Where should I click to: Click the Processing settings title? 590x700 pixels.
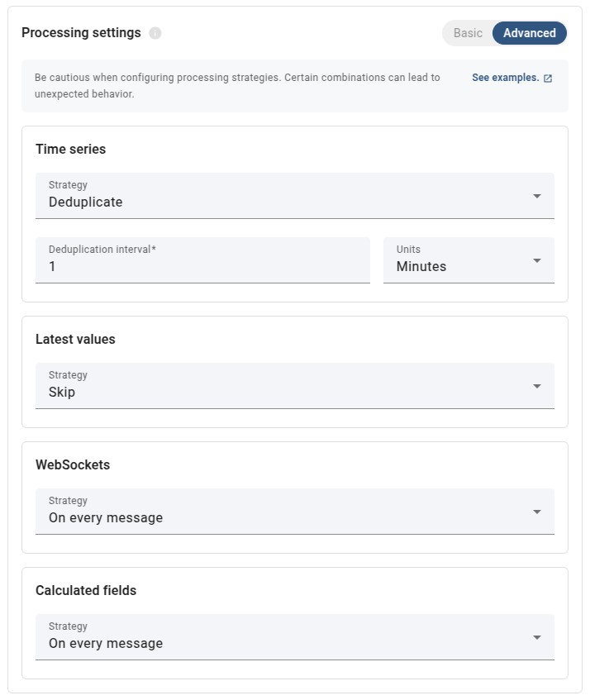[x=81, y=33]
